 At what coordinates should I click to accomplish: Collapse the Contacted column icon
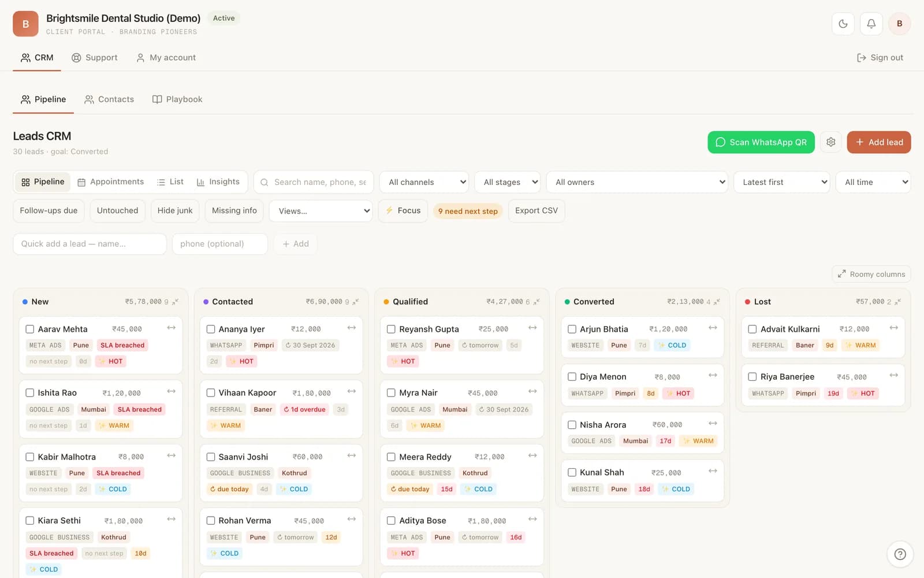pos(356,302)
